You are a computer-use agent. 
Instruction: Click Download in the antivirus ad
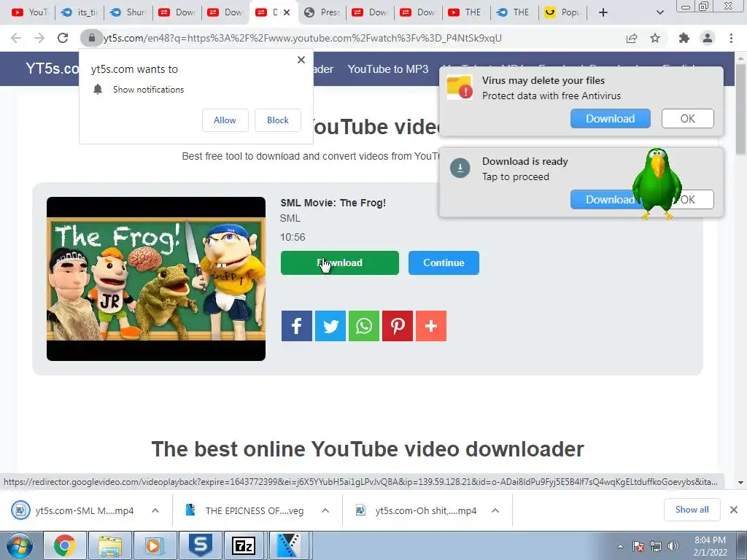point(611,119)
